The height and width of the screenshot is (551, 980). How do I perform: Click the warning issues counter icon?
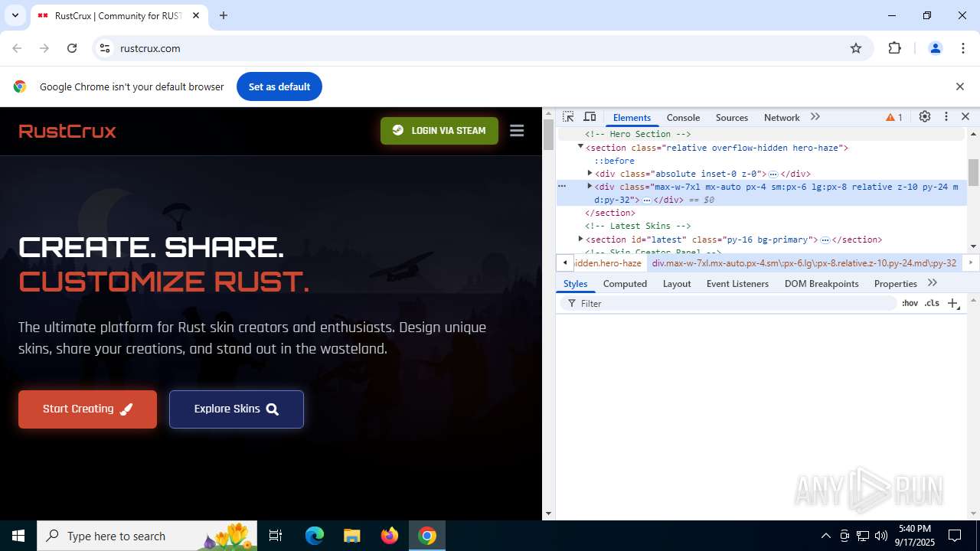click(x=893, y=118)
